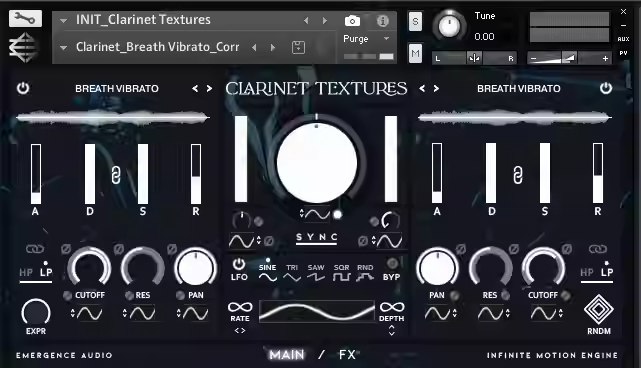Click the Emergence Audio logo icon
641x368 pixels.
pos(24,47)
